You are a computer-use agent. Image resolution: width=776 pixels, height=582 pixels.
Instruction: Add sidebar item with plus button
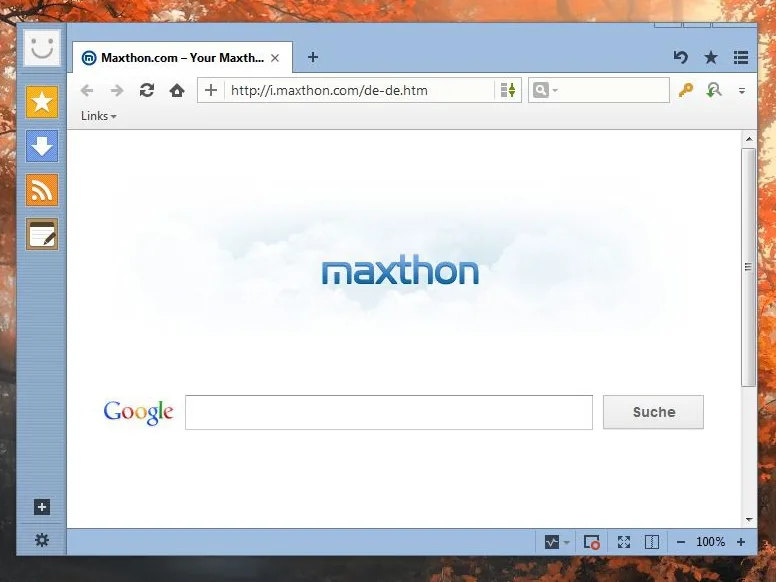[42, 507]
